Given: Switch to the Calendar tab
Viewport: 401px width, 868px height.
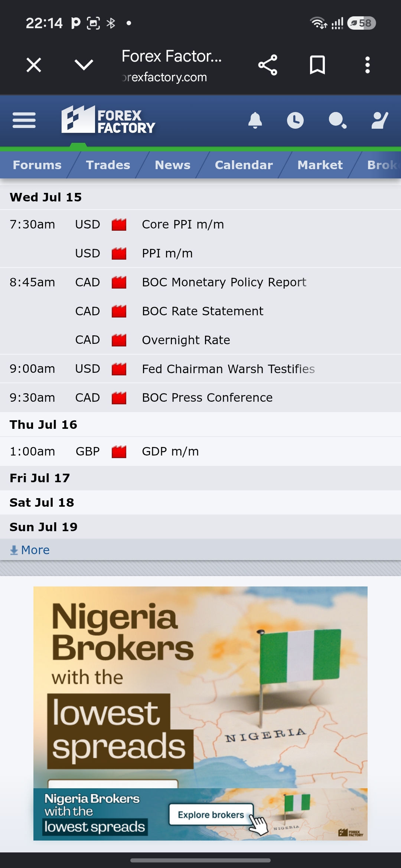Looking at the screenshot, I should point(244,165).
